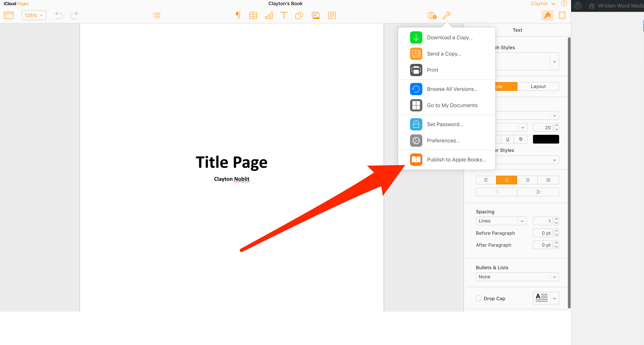Image resolution: width=644 pixels, height=345 pixels.
Task: Choose Send a Copy menu item
Action: tap(447, 54)
